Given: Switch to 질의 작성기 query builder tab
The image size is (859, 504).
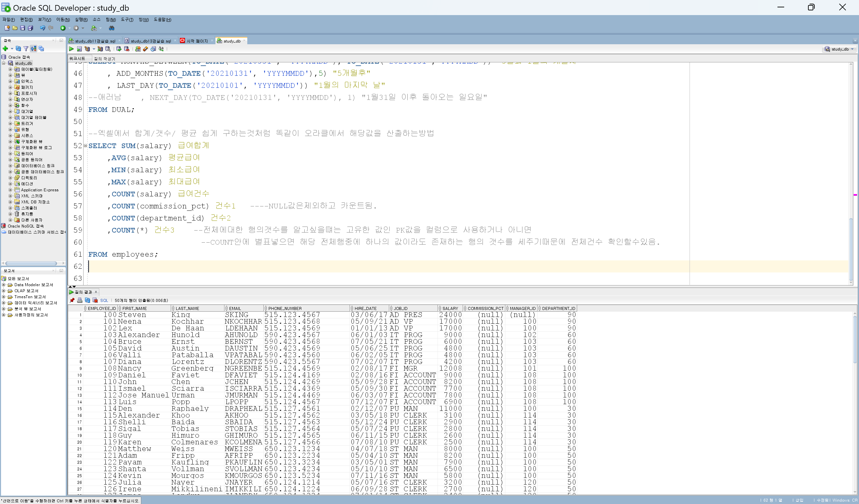Looking at the screenshot, I should click(x=104, y=59).
